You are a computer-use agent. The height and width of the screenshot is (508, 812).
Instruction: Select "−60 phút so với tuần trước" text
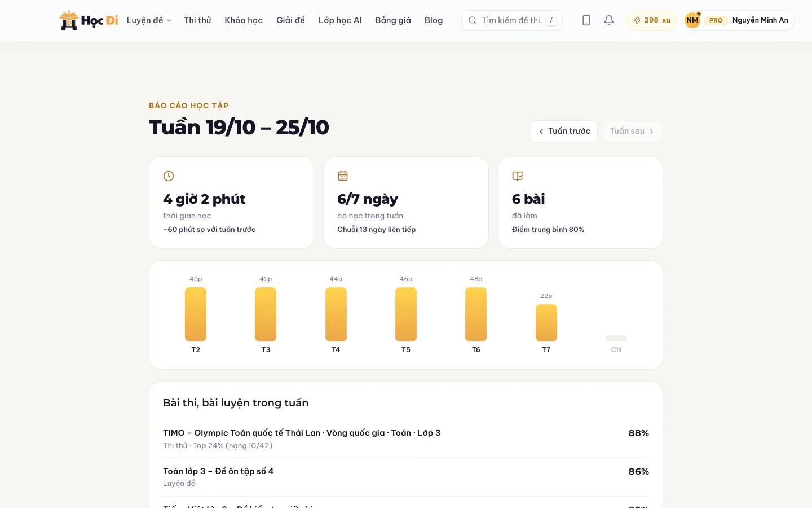209,229
